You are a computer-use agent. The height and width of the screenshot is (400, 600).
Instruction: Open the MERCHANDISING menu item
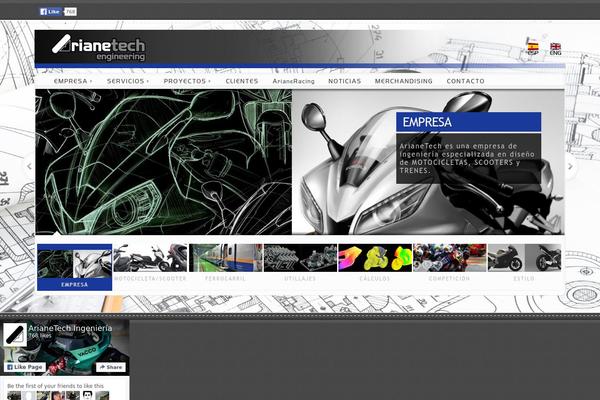click(403, 81)
